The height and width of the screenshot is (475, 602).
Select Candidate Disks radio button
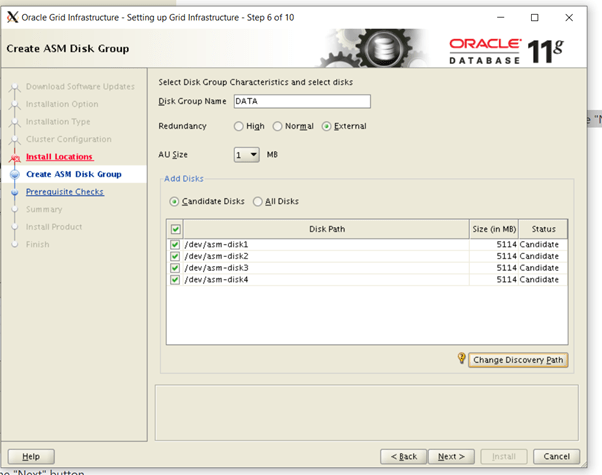click(175, 201)
